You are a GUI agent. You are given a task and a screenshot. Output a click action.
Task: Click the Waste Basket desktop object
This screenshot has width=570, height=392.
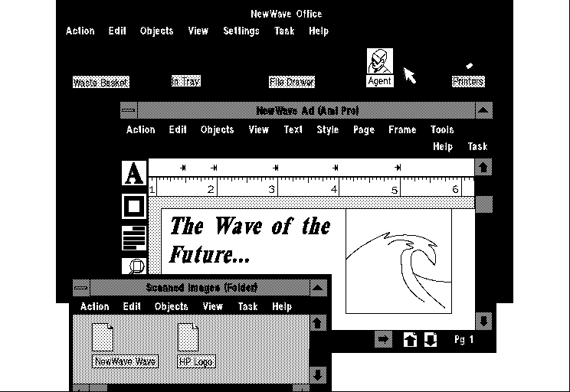100,83
